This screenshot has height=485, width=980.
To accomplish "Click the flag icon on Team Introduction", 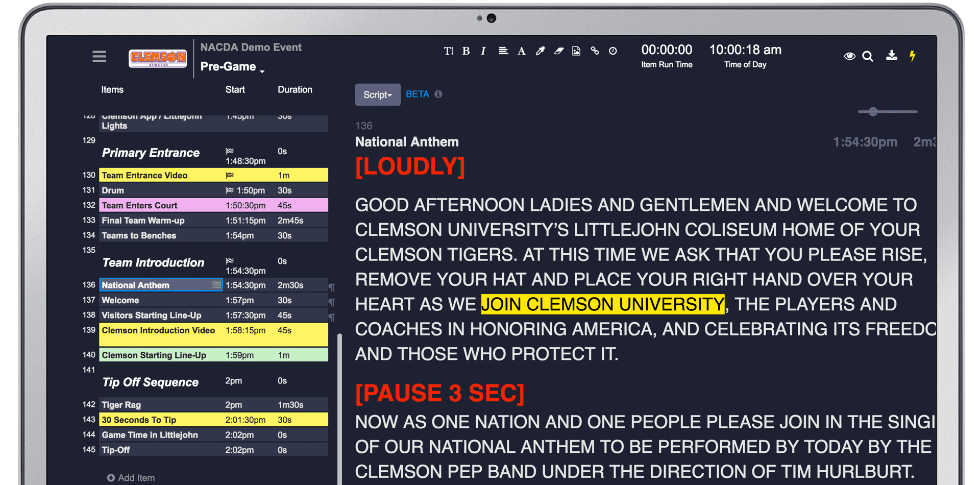I will [230, 260].
